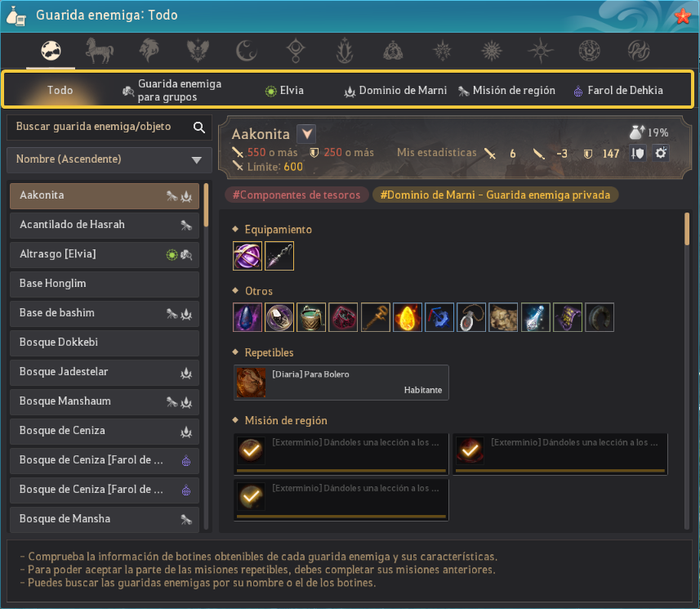The height and width of the screenshot is (609, 700).
Task: Switch to the Elvia tab
Action: coord(284,91)
